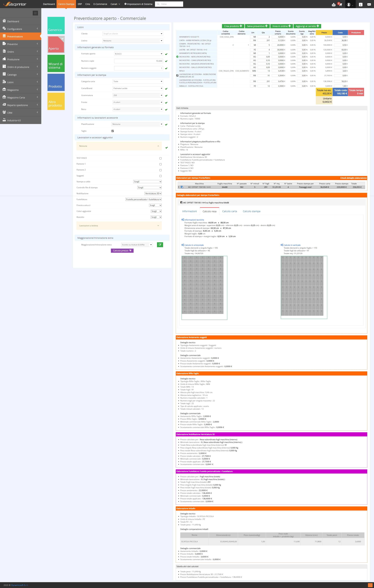This screenshot has width=374, height=588.
Task: Open Dashboard in the left sidebar
Action: tap(21, 21)
